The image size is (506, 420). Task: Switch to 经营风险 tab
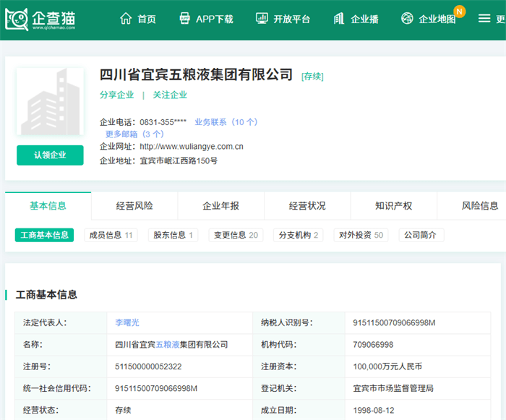pos(134,205)
